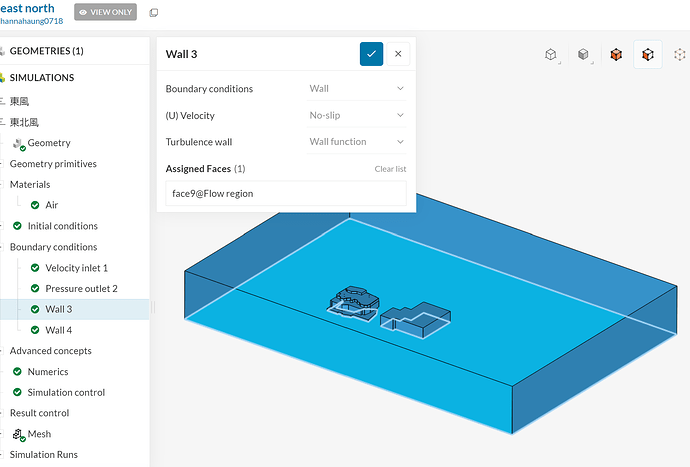The height and width of the screenshot is (467, 690).
Task: Click the Geometry icon in the tree
Action: [18, 143]
